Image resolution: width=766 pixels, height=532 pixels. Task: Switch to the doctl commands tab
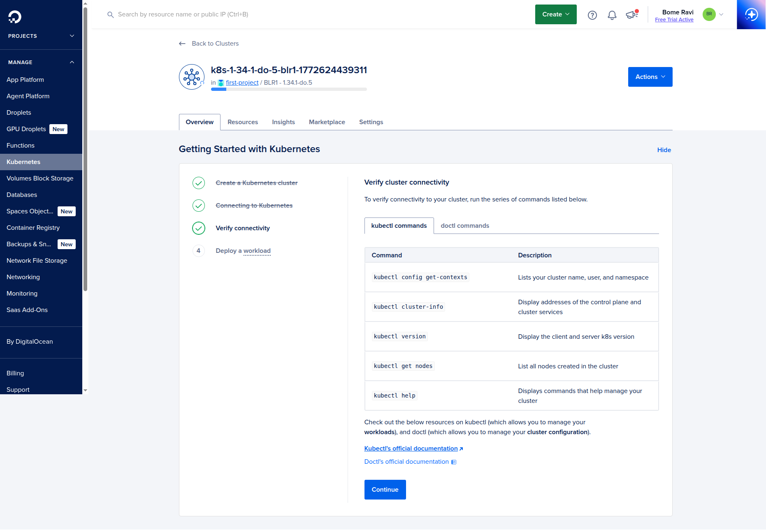click(464, 225)
